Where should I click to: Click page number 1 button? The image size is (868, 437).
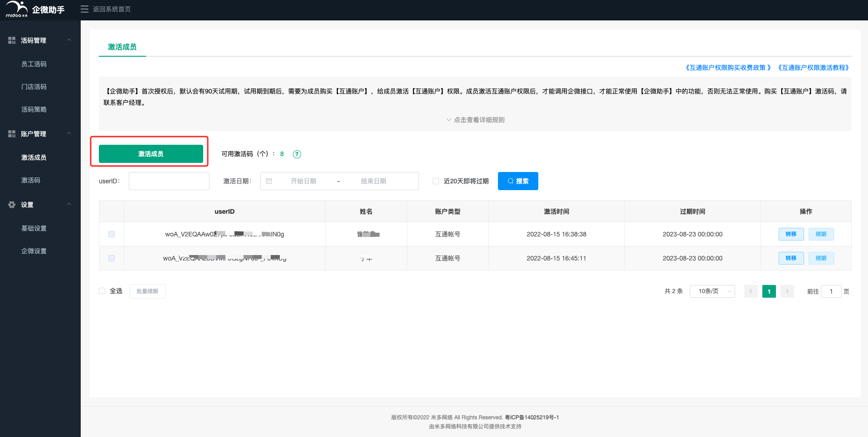[x=769, y=291]
